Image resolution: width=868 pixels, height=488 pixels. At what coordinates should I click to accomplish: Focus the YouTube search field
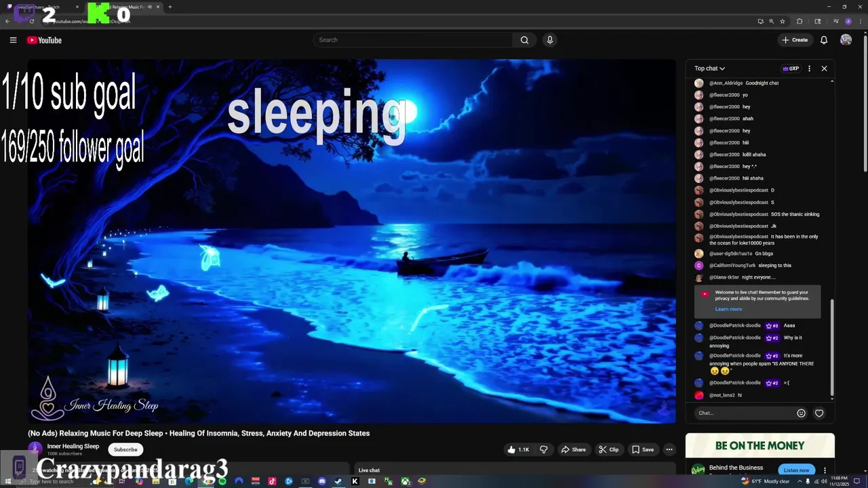tap(414, 40)
